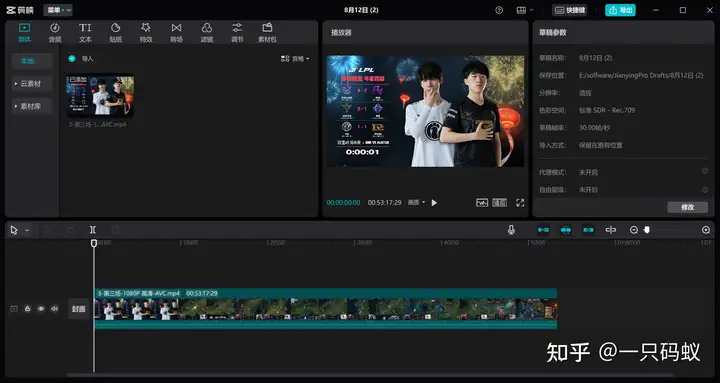Screen dimensions: 720x383
Task: Open the 转场 transitions panel
Action: [x=176, y=33]
